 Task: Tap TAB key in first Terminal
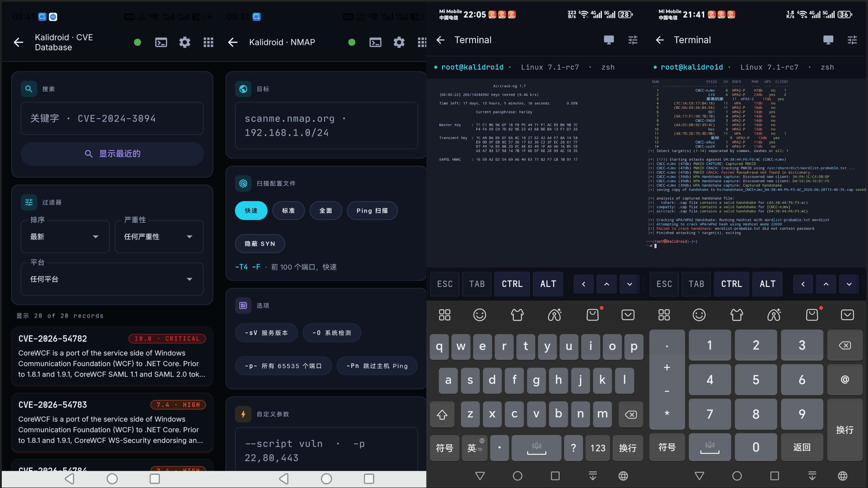[x=477, y=284]
